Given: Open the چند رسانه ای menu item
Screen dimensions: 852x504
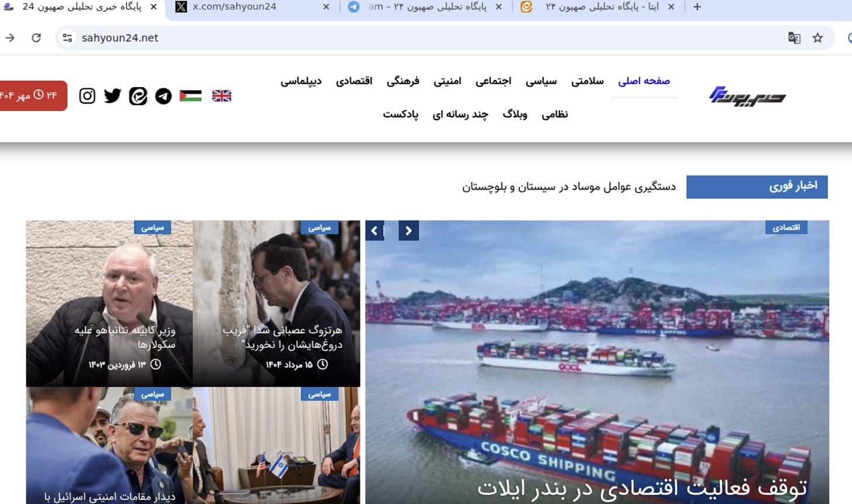Looking at the screenshot, I should point(460,115).
